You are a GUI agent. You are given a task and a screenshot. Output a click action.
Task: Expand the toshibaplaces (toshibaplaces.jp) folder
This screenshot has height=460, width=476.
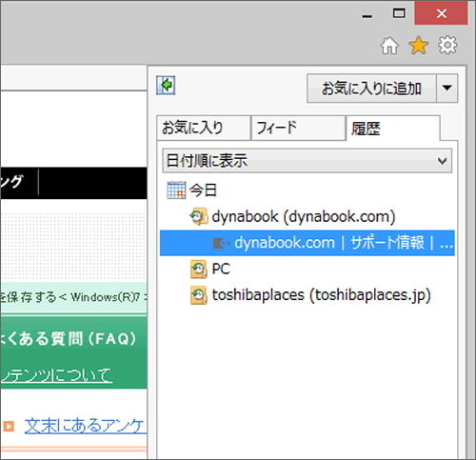(x=322, y=295)
